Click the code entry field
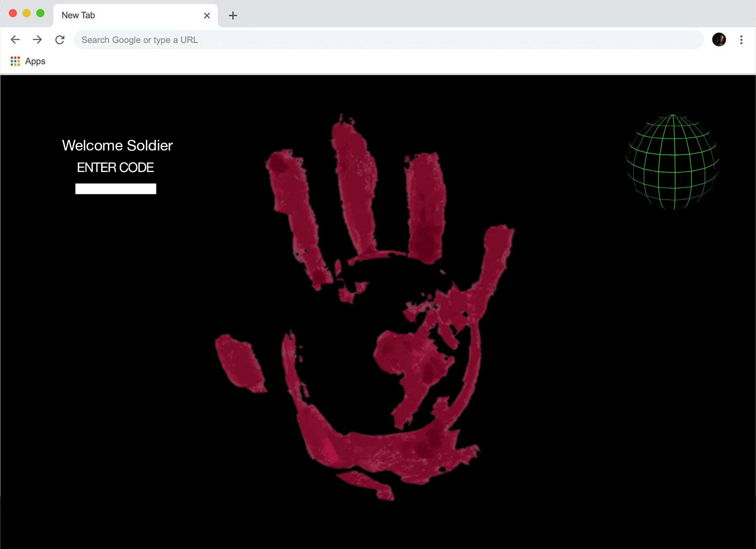Viewport: 756px width, 549px height. [x=116, y=189]
